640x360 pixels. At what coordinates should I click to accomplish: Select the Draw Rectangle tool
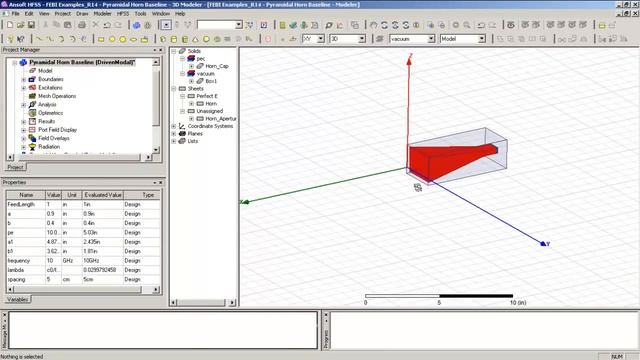coord(101,39)
